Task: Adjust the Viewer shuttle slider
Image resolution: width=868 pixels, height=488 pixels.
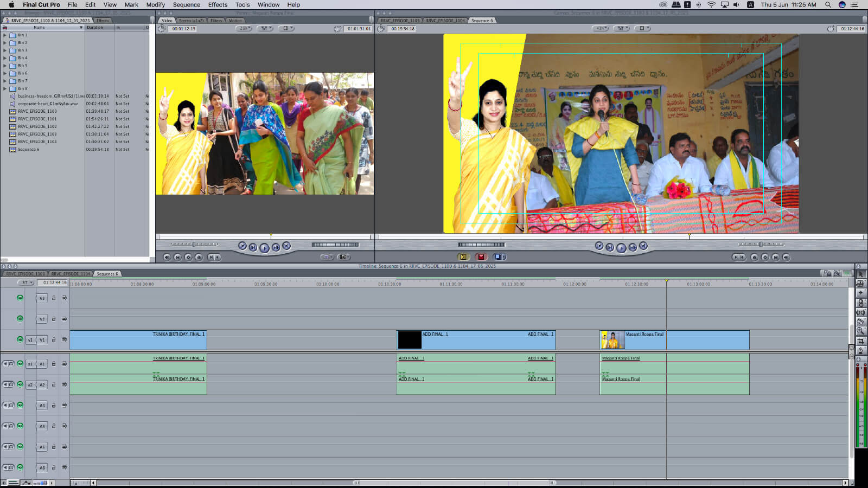Action: click(194, 245)
